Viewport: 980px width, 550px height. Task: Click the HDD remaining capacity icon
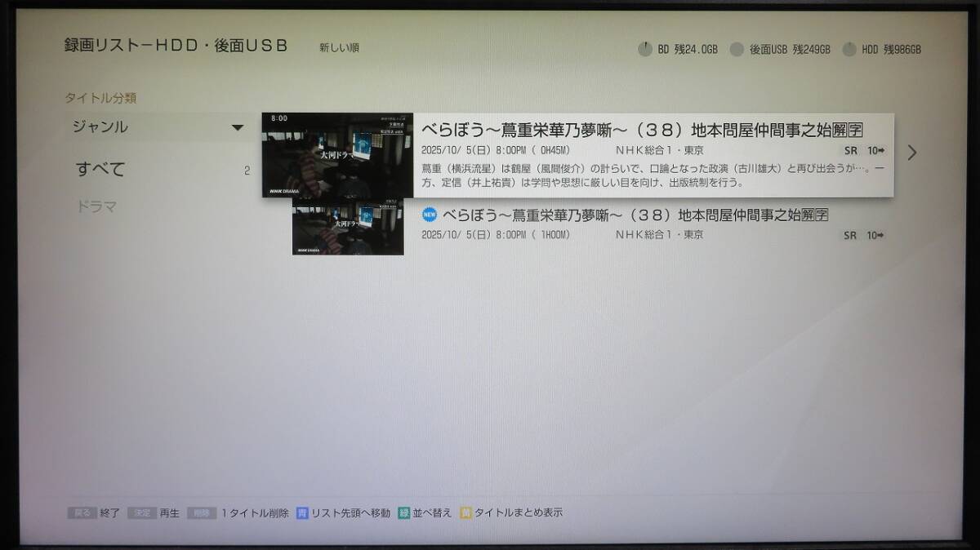(x=849, y=50)
